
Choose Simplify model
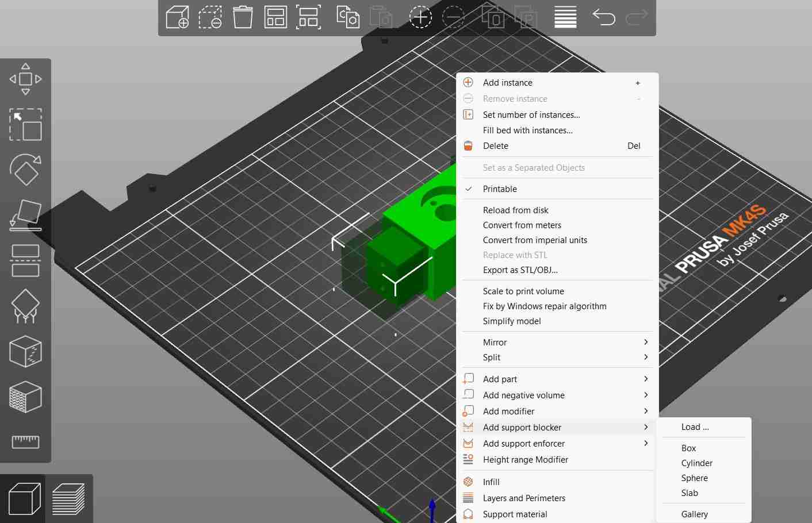[x=558, y=321]
